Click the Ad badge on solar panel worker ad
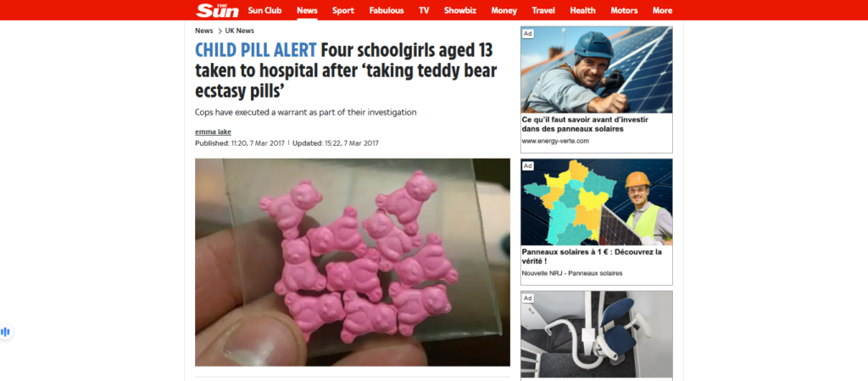This screenshot has width=868, height=381. 528,34
